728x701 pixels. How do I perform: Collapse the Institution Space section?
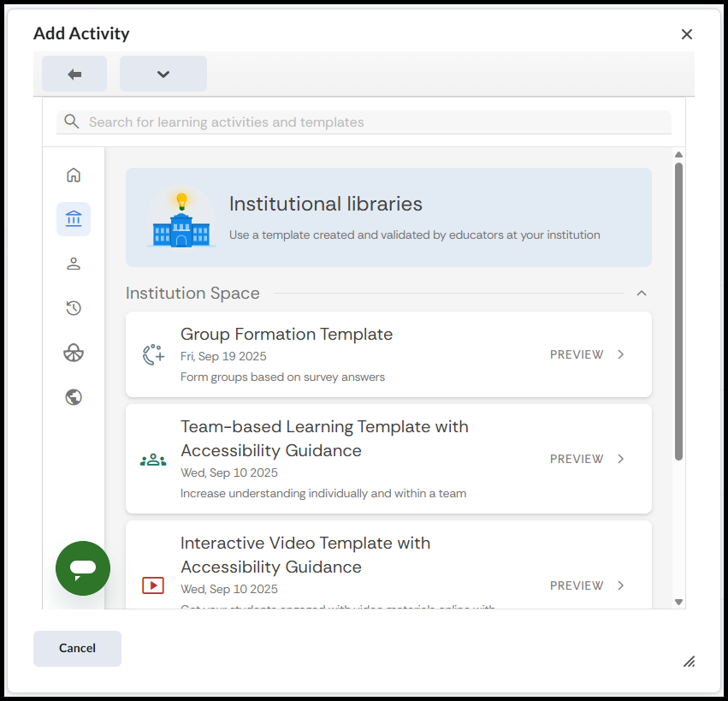642,294
